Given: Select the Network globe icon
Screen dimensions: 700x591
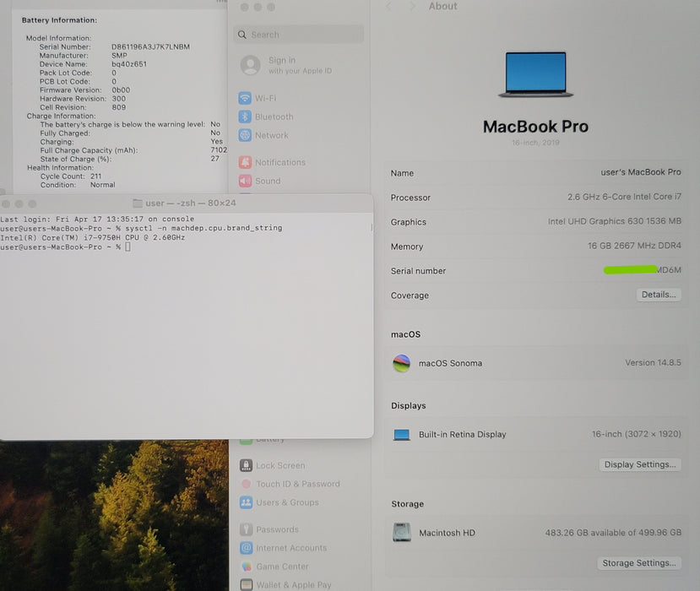Looking at the screenshot, I should 245,135.
